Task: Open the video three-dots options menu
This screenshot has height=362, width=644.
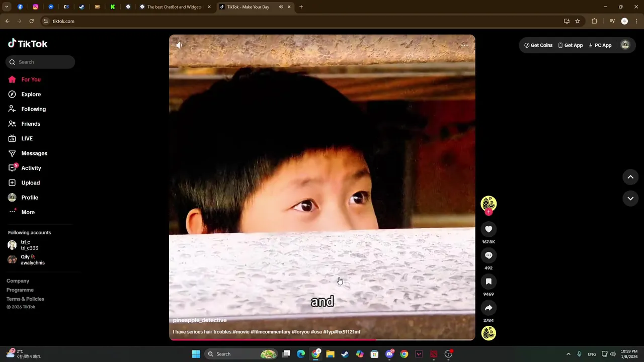Action: pyautogui.click(x=464, y=45)
